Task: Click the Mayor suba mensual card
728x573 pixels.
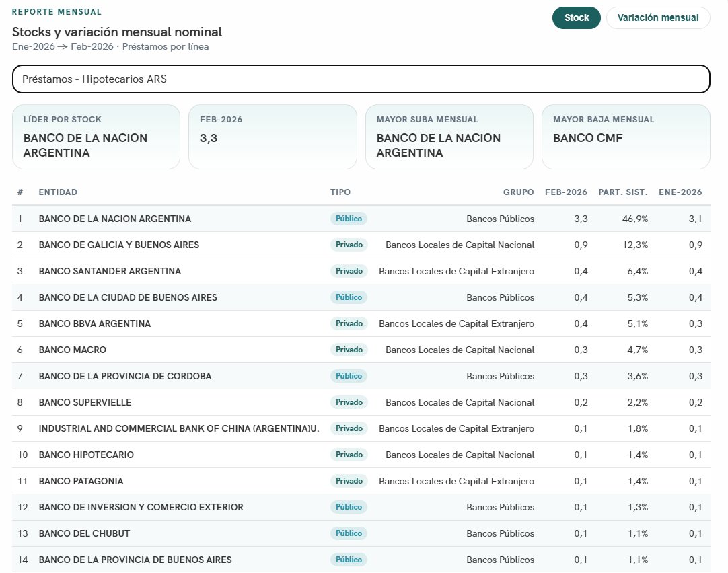Action: 449,137
